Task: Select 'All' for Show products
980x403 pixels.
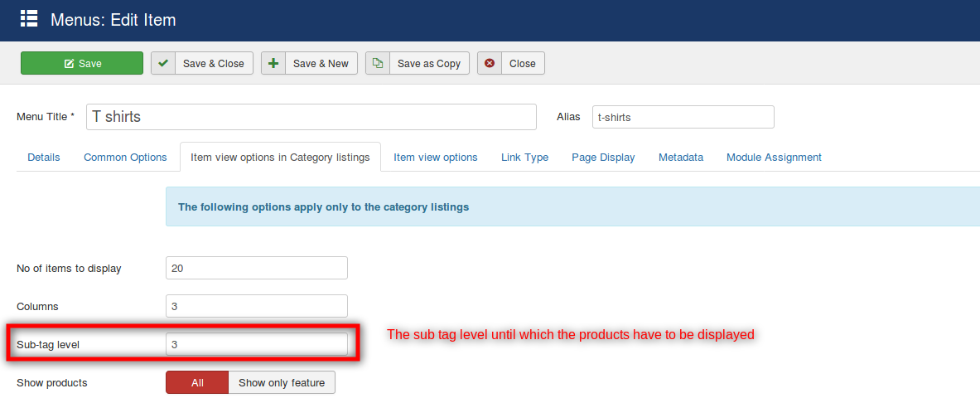Action: click(x=197, y=382)
